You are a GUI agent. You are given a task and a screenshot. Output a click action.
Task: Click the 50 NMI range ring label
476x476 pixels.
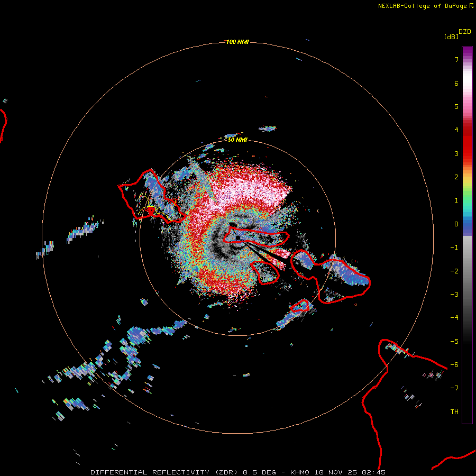coord(237,140)
